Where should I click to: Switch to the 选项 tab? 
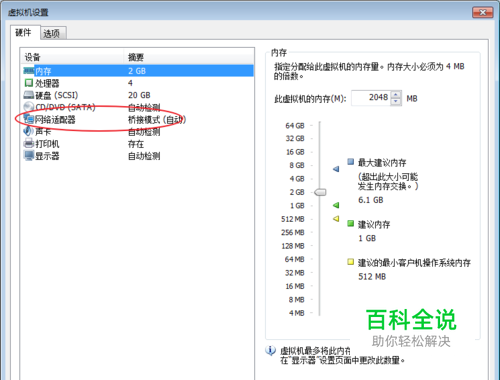point(53,33)
